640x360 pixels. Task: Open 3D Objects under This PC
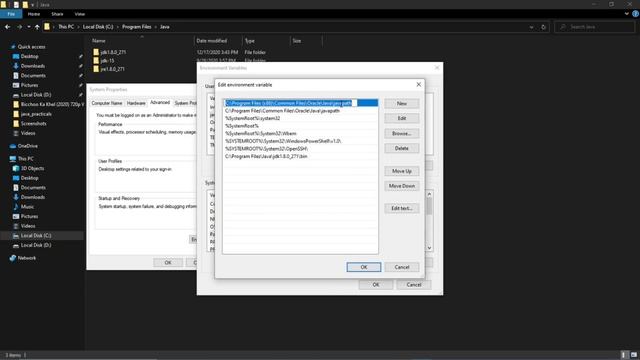pos(32,168)
